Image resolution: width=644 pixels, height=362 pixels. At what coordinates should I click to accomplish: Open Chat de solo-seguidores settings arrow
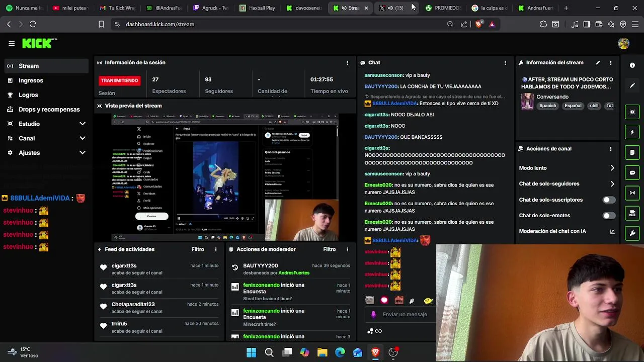click(612, 184)
